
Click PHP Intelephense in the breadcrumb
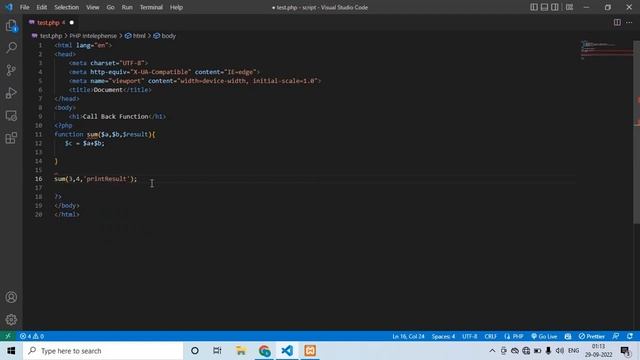pyautogui.click(x=93, y=36)
